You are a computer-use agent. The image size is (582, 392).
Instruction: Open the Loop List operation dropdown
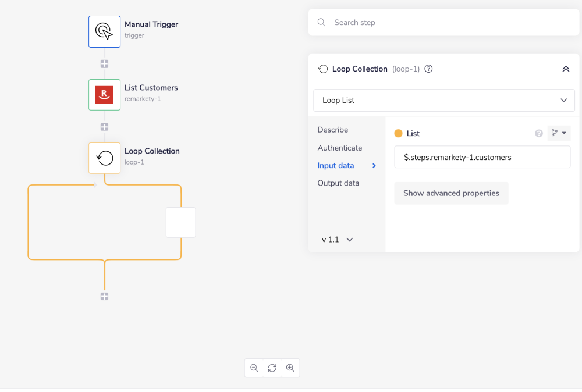pyautogui.click(x=443, y=100)
